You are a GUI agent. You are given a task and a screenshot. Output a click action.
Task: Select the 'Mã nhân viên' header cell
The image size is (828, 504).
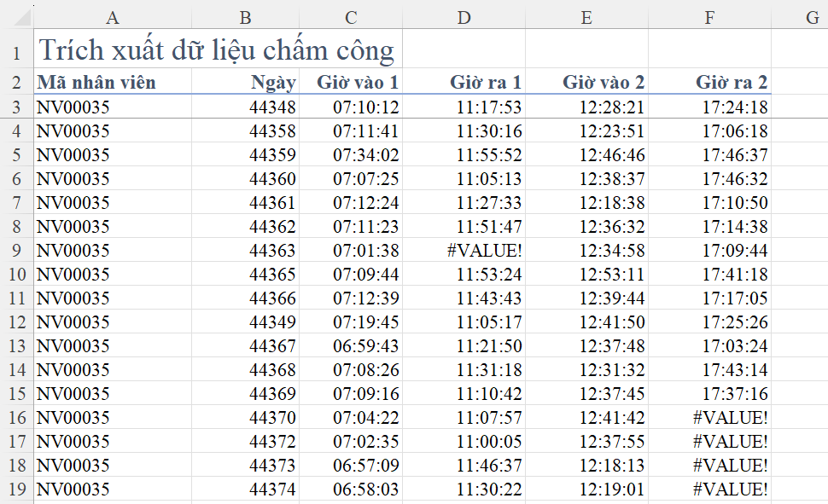click(x=96, y=83)
